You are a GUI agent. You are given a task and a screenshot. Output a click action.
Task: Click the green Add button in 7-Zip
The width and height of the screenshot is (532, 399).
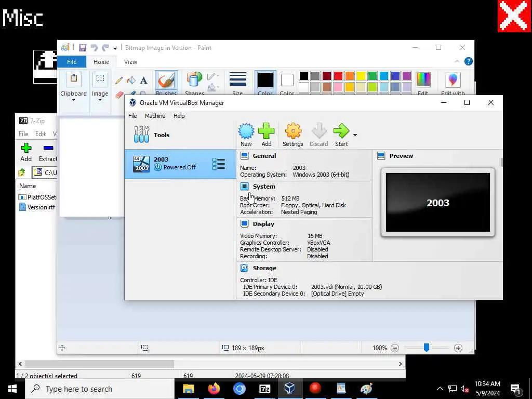coord(26,152)
